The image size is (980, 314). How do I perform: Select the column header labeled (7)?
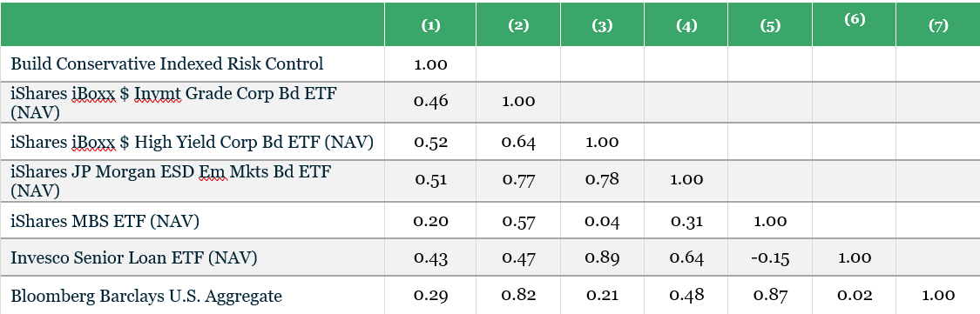click(938, 25)
